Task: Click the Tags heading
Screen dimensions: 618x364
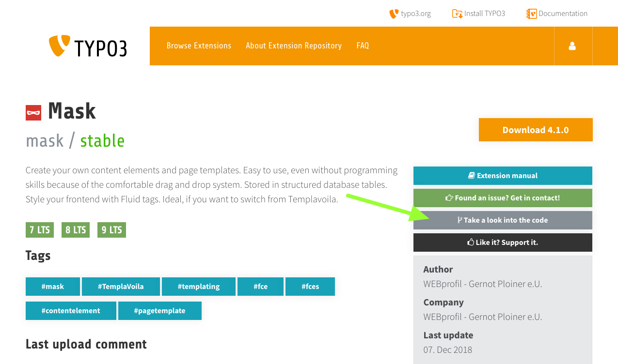Action: pos(38,256)
